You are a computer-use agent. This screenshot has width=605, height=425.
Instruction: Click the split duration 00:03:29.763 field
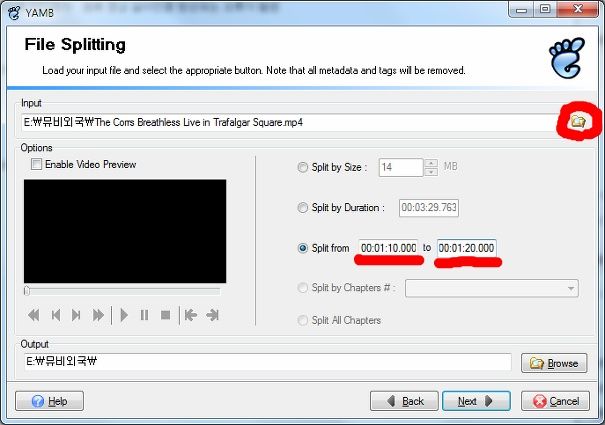tap(429, 208)
